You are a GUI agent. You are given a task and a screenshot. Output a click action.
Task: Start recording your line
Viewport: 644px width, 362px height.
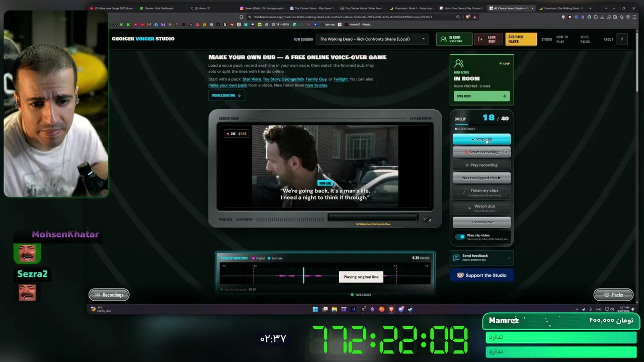click(x=481, y=152)
